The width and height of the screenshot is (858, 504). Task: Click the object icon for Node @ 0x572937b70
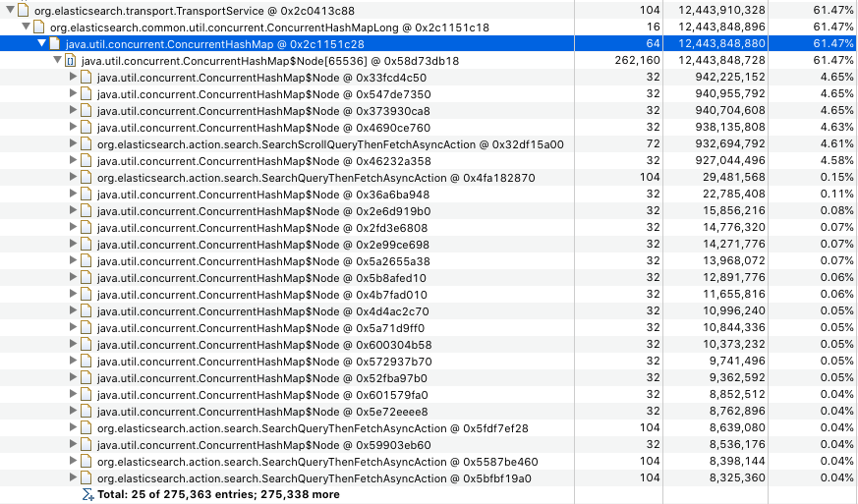86,361
